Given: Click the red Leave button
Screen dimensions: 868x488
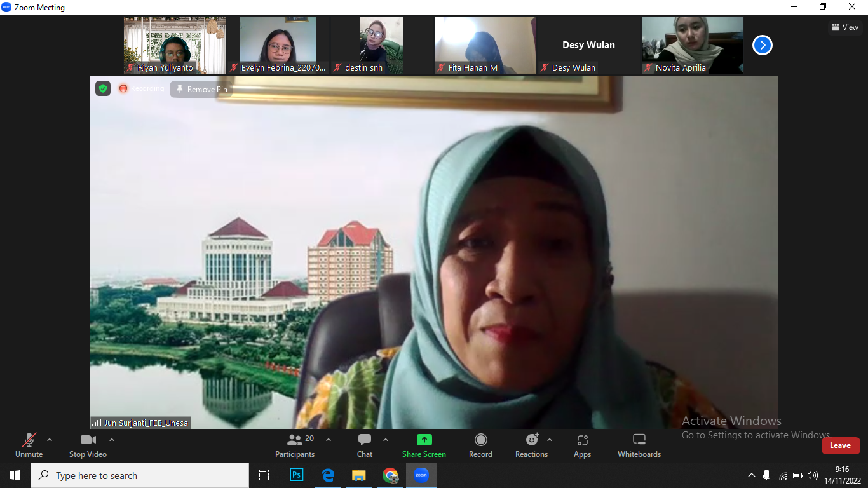Looking at the screenshot, I should pyautogui.click(x=841, y=445).
